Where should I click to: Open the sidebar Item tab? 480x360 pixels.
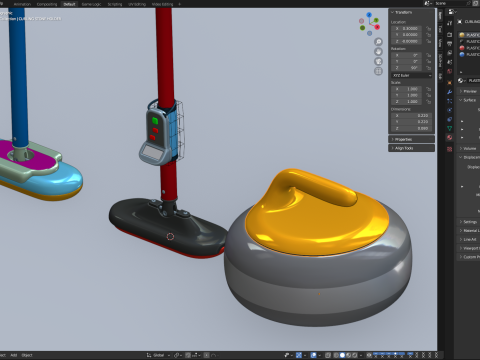click(440, 15)
